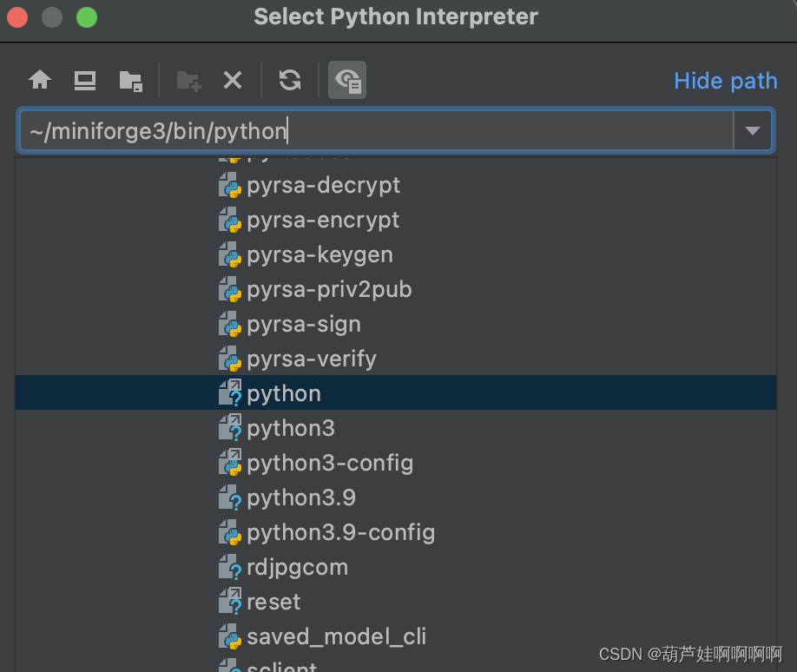Toggle show hidden files and directories
Viewport: 797px width, 672px height.
[347, 81]
